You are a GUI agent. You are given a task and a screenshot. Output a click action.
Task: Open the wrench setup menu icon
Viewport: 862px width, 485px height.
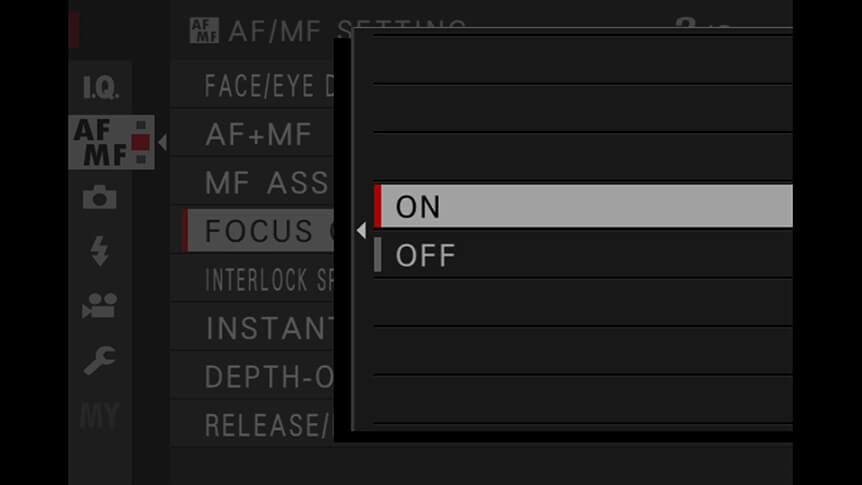click(x=100, y=360)
